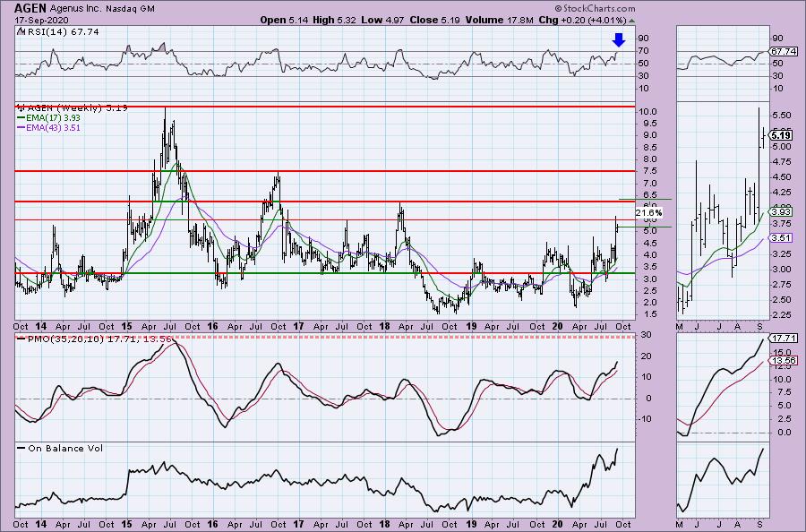Click the top red resistance line above 10.0

325,107
